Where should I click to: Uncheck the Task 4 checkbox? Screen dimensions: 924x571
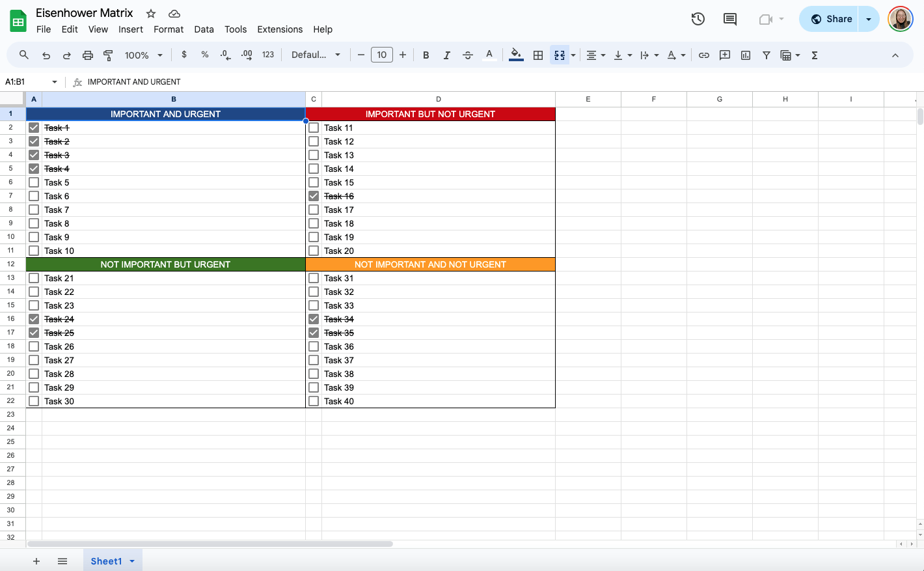point(34,169)
